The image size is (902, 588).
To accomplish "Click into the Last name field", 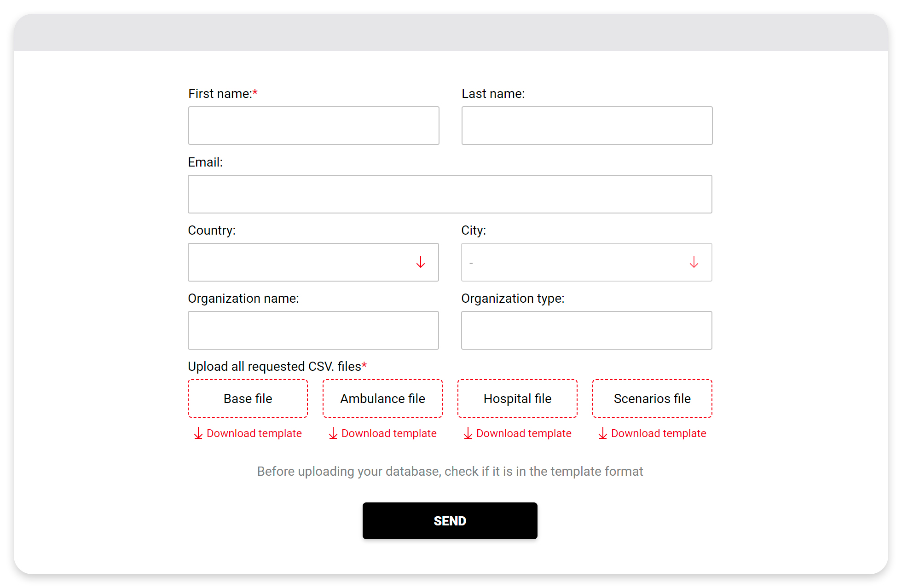I will [x=587, y=126].
